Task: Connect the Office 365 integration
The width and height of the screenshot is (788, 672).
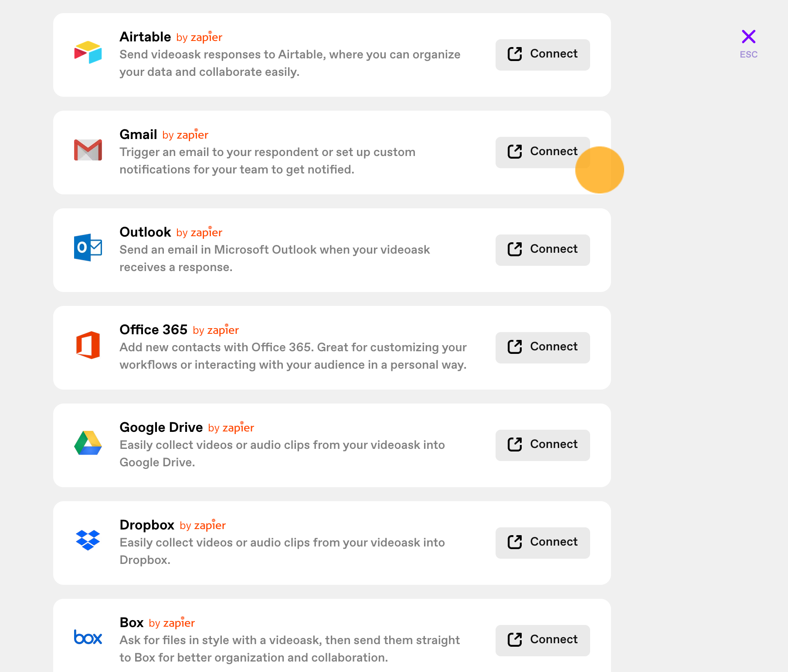Action: pos(543,348)
